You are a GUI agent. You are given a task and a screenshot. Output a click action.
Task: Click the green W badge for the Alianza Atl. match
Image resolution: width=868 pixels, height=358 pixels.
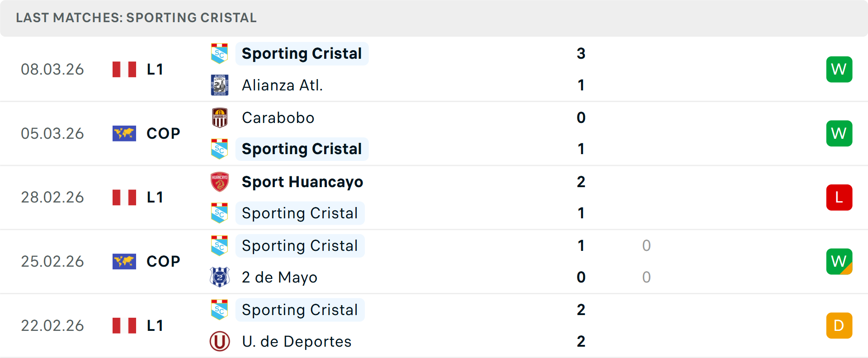839,69
